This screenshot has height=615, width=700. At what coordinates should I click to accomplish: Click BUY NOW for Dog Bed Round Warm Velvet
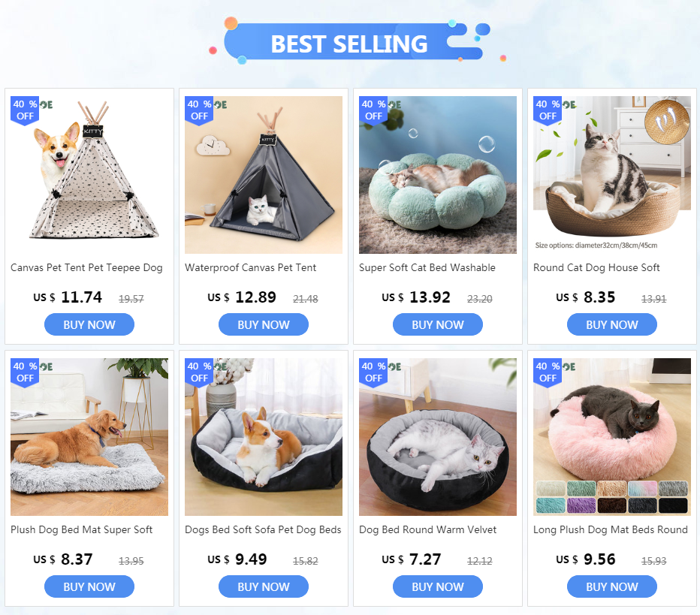click(437, 586)
